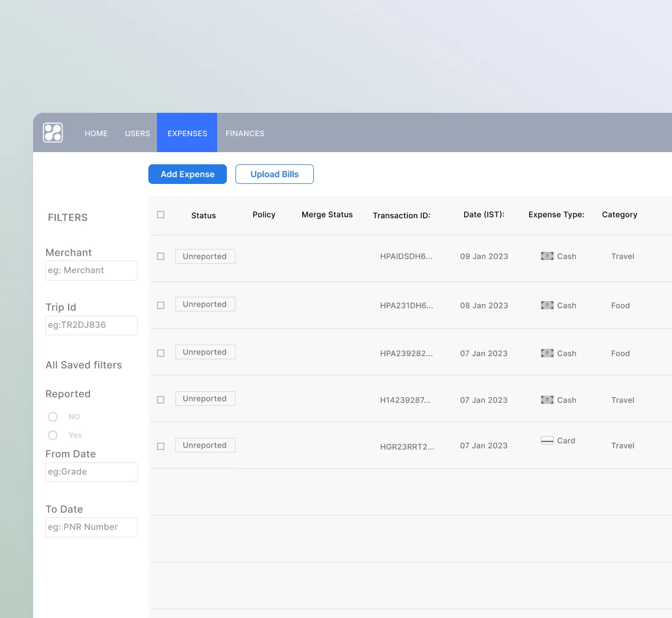The image size is (672, 618).
Task: Choose the Yes option under Reported
Action: point(53,435)
